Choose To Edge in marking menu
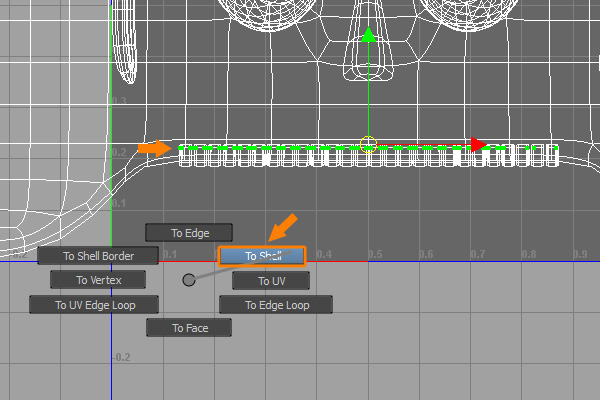Screen dimensions: 600x400 (x=189, y=233)
